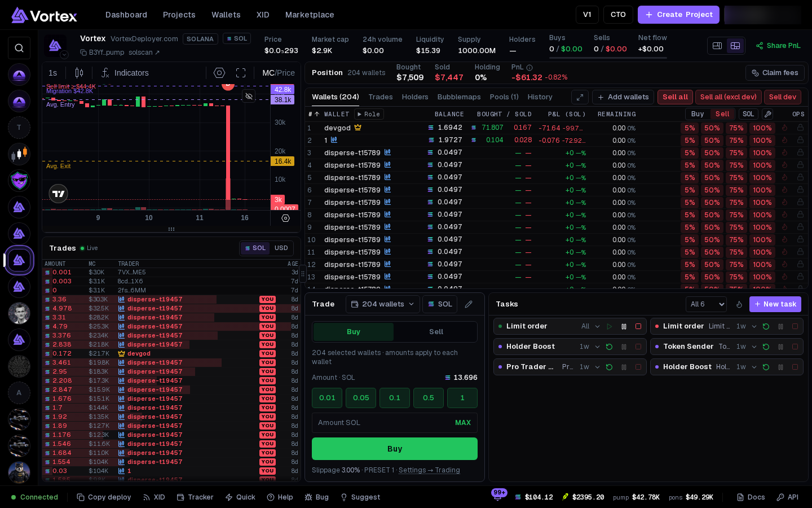The image size is (812, 508).
Task: Open chart settings hexagon icon
Action: pyautogui.click(x=219, y=73)
